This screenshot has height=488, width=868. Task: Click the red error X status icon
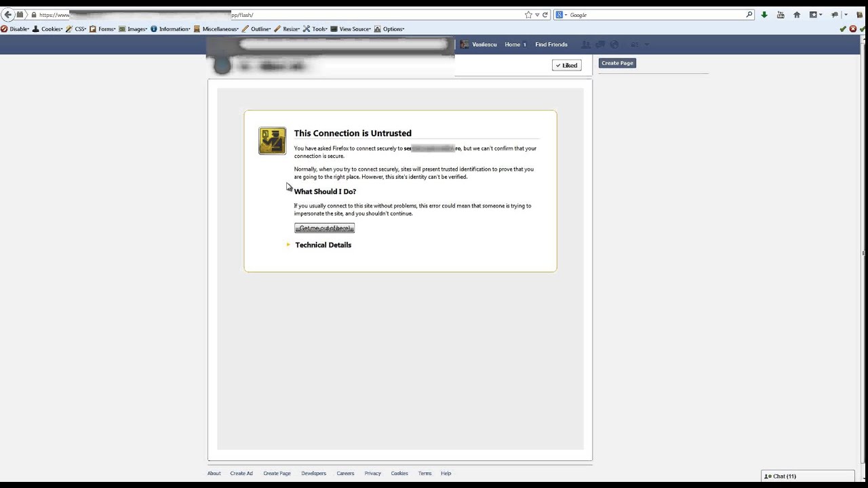click(853, 29)
